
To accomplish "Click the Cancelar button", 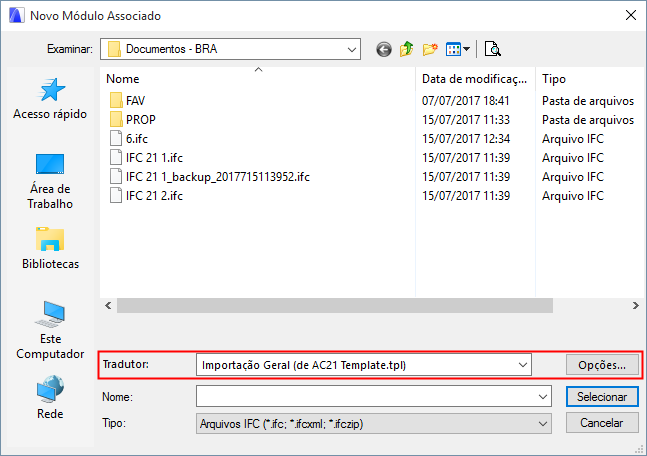I will [x=601, y=423].
